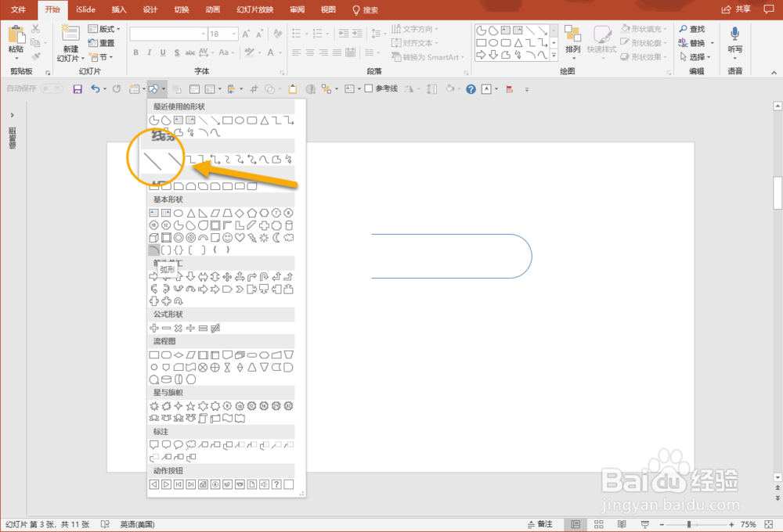Image resolution: width=783 pixels, height=532 pixels.
Task: Click the Save icon on quick access toolbar
Action: click(76, 88)
